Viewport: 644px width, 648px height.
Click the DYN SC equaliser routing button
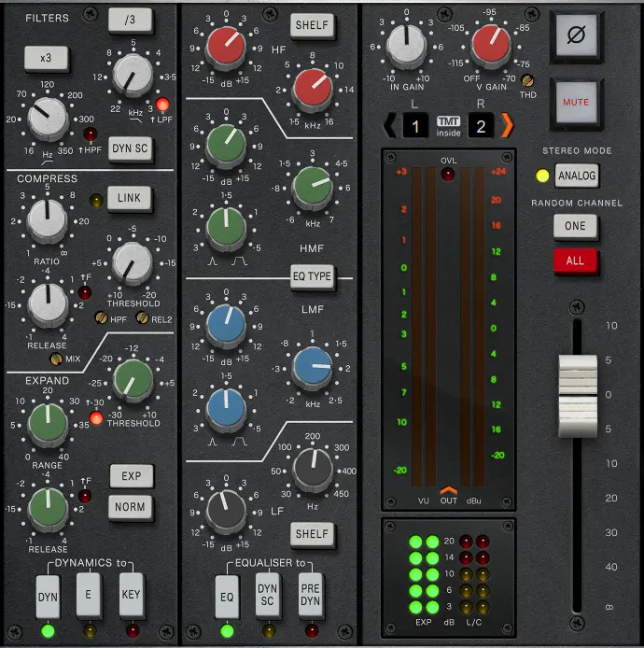pyautogui.click(x=267, y=594)
